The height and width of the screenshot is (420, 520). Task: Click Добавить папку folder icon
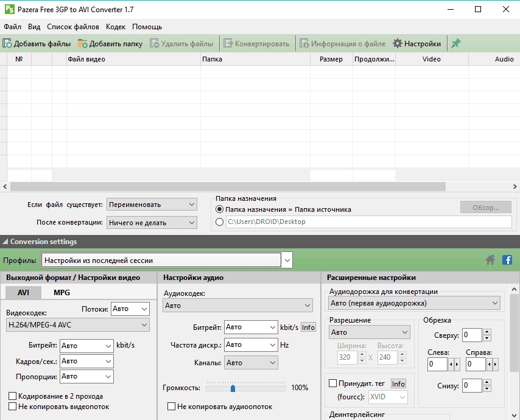pyautogui.click(x=83, y=43)
